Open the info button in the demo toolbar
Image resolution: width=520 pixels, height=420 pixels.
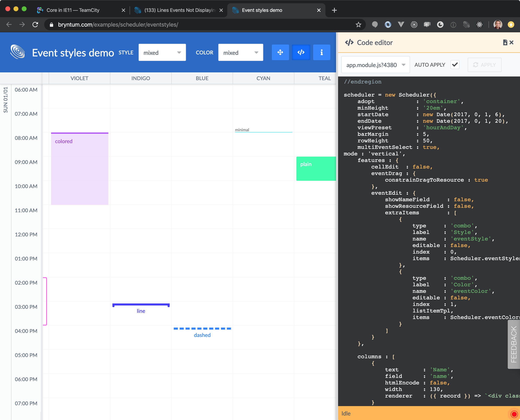322,52
